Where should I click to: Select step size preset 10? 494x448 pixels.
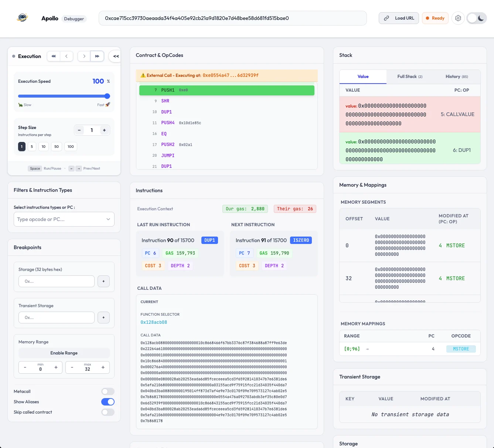[44, 146]
